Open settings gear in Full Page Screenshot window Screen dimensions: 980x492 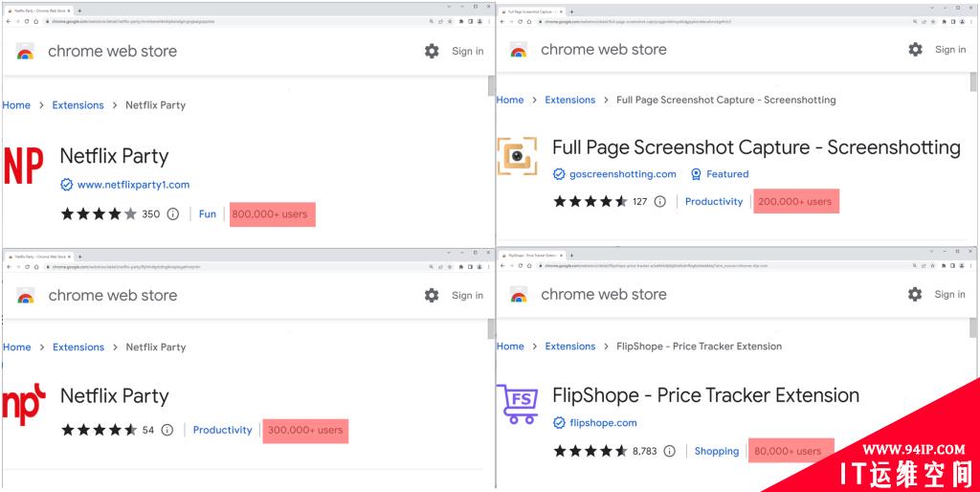coord(916,50)
